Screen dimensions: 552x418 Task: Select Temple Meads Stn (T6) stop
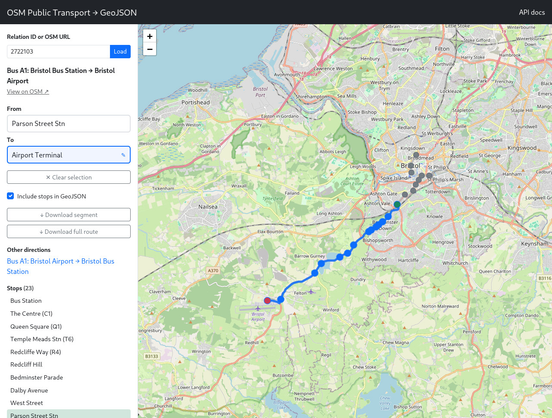pos(69,339)
